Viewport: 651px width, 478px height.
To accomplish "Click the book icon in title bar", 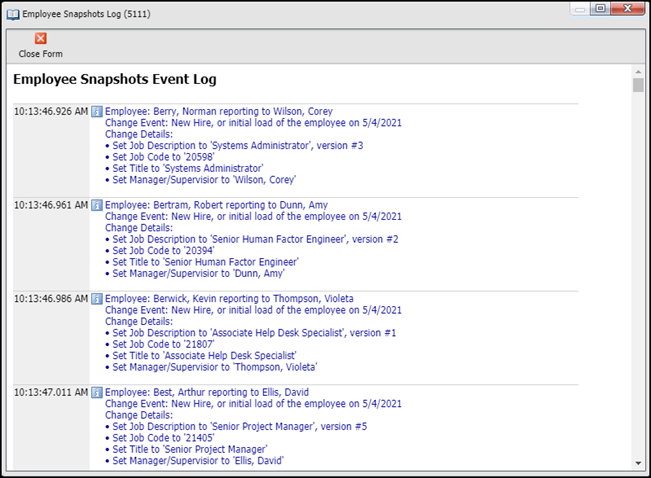I will [12, 9].
